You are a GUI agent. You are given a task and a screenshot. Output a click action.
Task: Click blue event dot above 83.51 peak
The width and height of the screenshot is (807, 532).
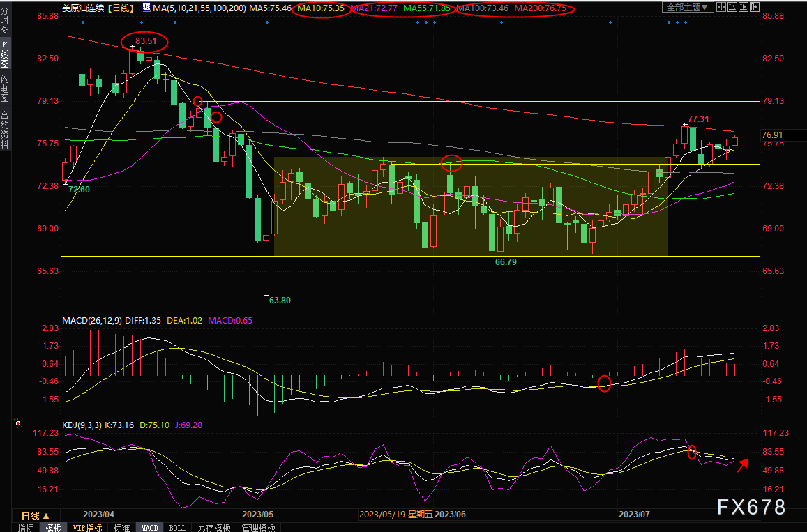[x=142, y=22]
